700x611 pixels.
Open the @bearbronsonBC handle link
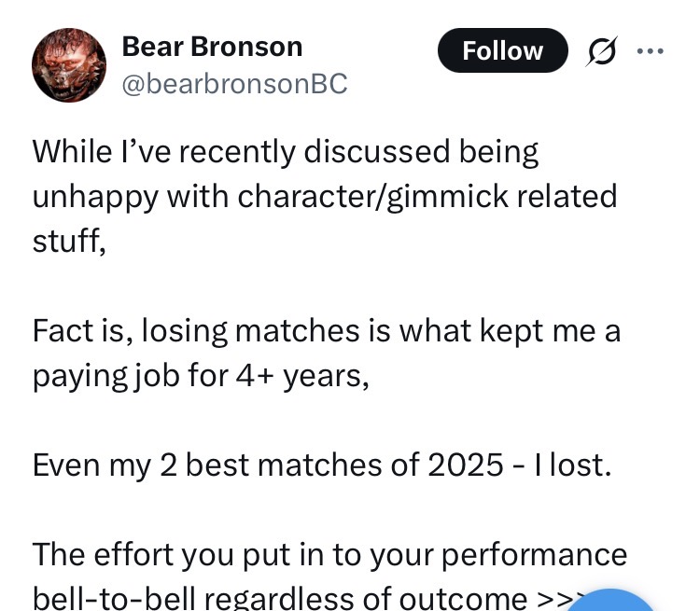click(x=234, y=83)
